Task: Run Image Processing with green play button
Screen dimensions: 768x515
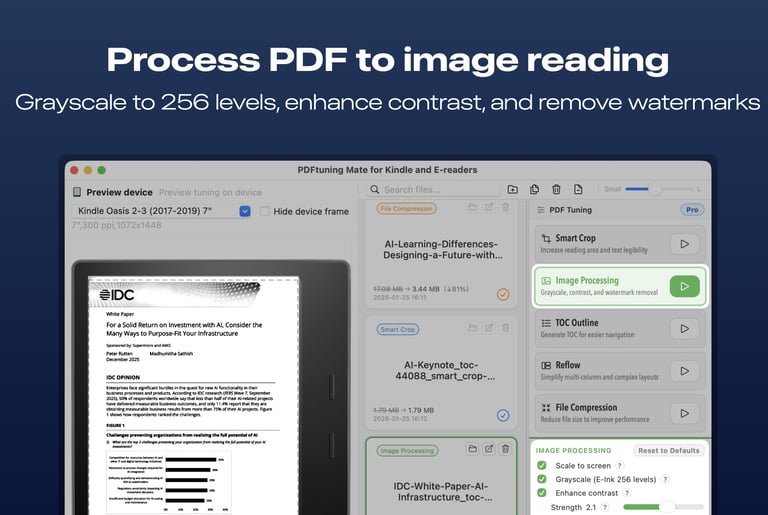Action: click(x=685, y=286)
